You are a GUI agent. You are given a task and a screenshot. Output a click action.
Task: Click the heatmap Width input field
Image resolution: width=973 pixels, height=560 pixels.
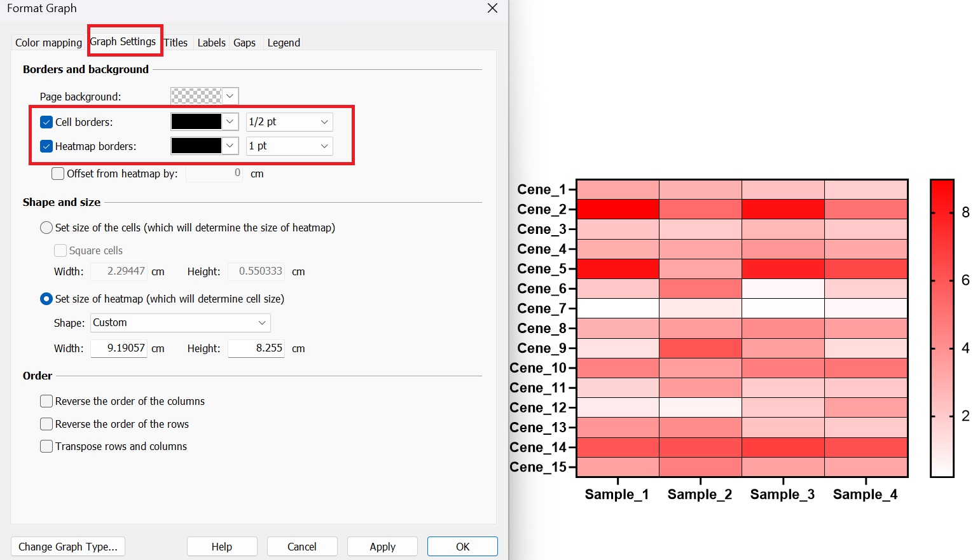(x=119, y=348)
